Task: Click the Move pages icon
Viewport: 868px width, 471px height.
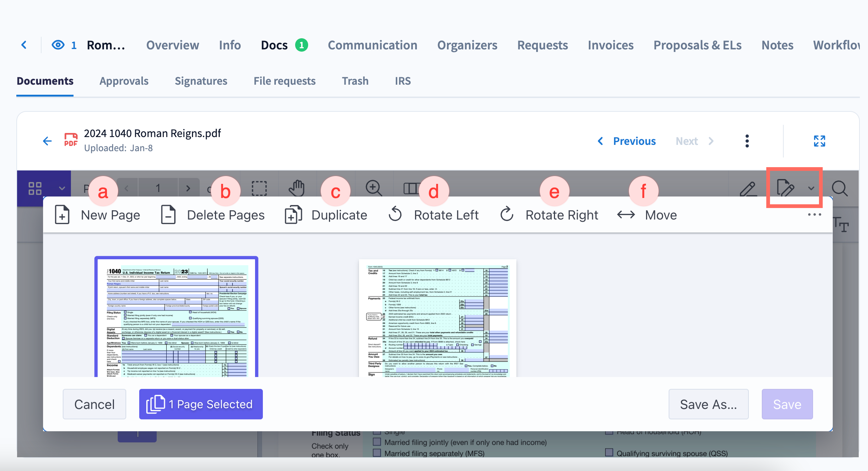Action: [626, 215]
